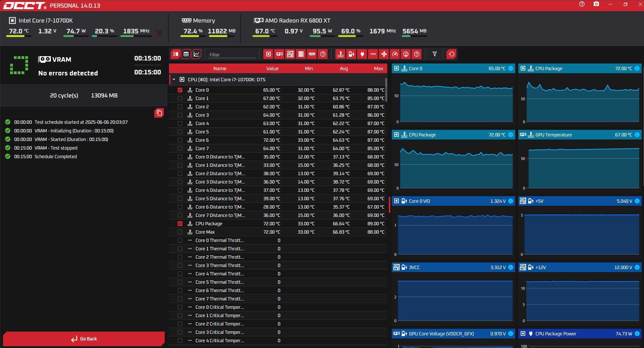
Task: Uncheck the CPU Package sensor checkbox
Action: (x=180, y=223)
